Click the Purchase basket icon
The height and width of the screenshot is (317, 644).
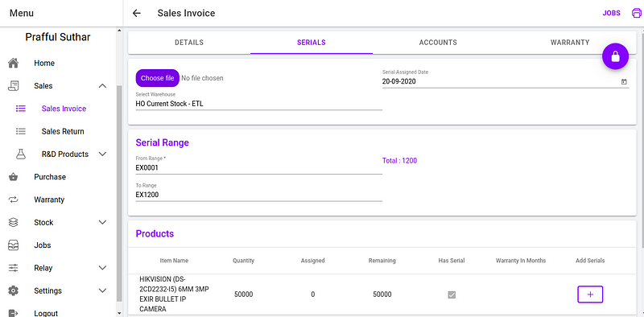(14, 177)
